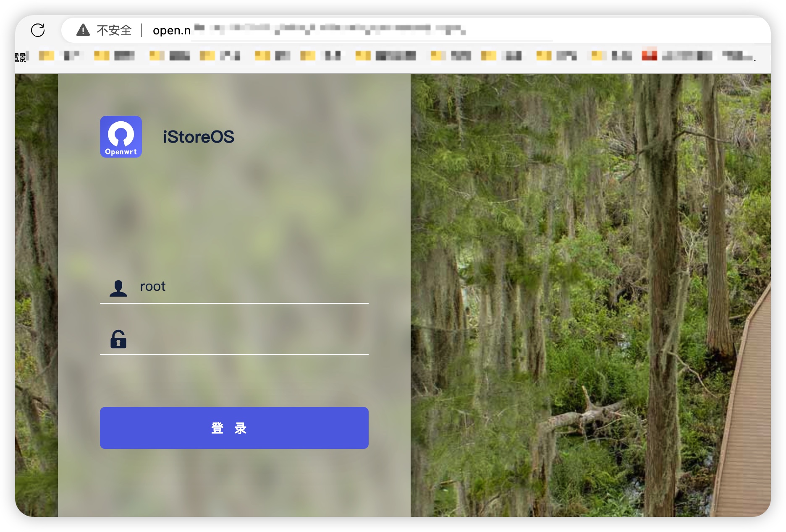The height and width of the screenshot is (532, 786).
Task: Click the iStoreOS title text
Action: pos(199,137)
